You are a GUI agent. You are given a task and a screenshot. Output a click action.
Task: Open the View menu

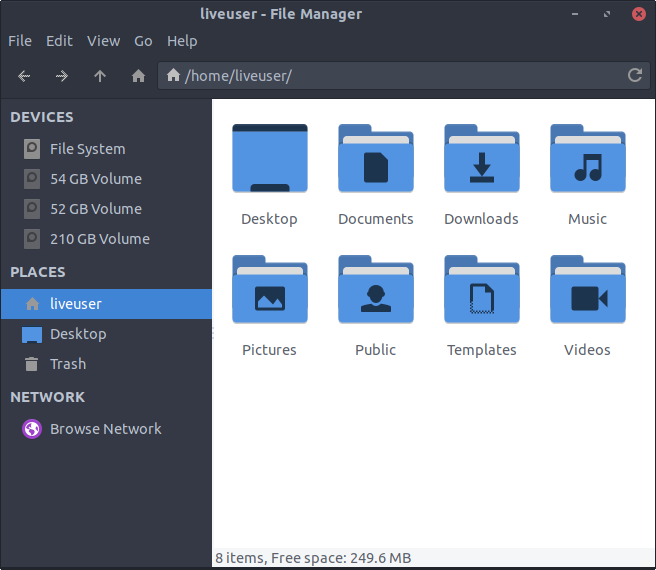pyautogui.click(x=103, y=41)
